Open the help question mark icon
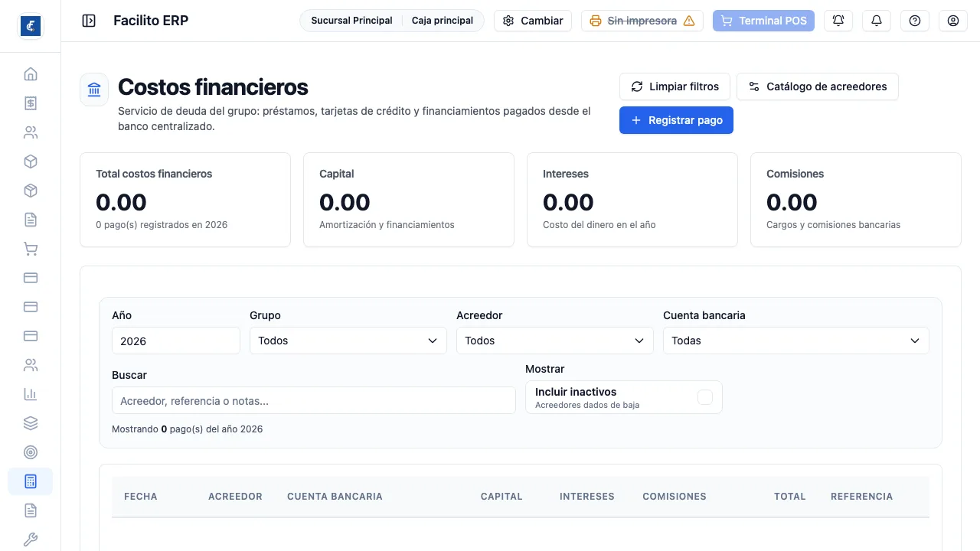 click(915, 21)
